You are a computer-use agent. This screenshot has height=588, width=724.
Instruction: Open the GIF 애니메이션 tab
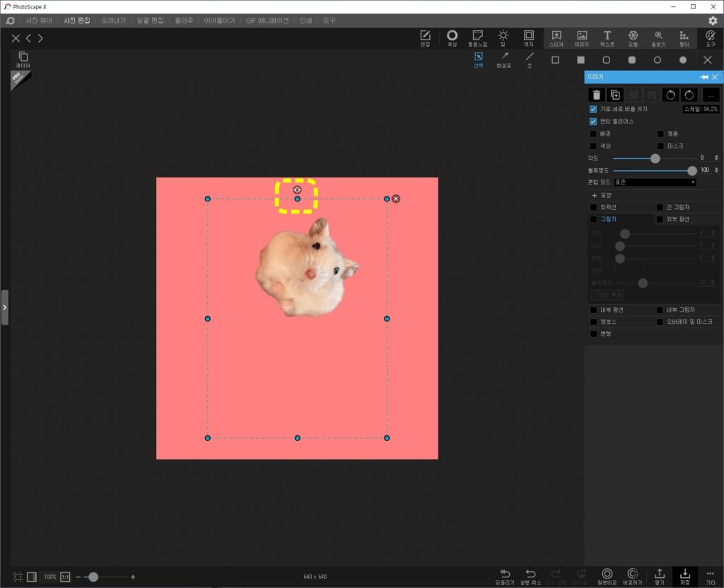(x=267, y=20)
